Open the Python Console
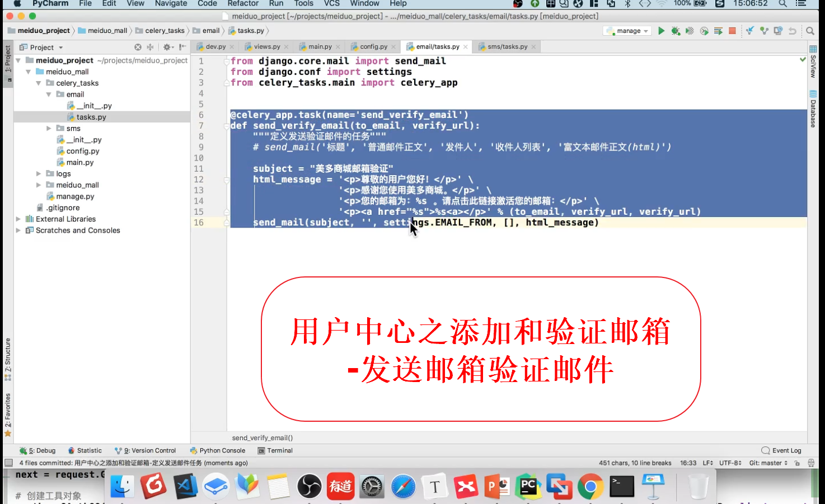Image resolution: width=825 pixels, height=504 pixels. [218, 450]
